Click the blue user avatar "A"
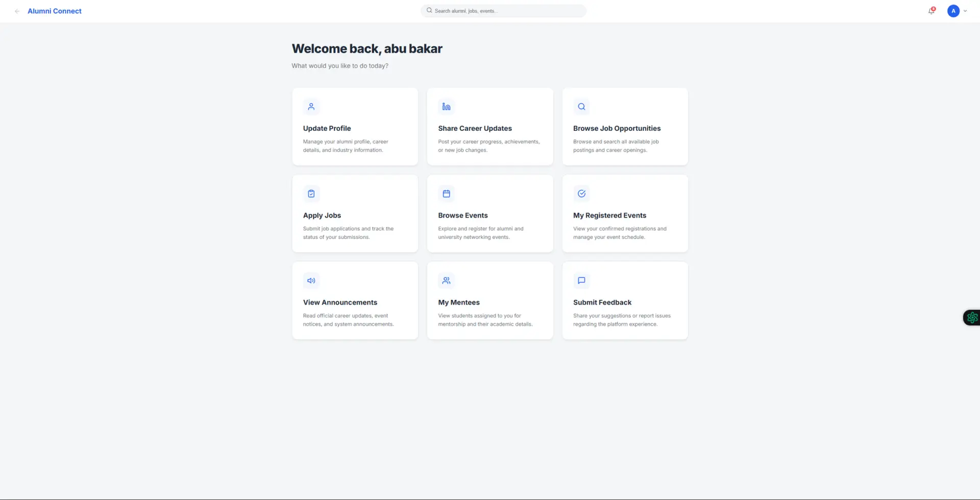The width and height of the screenshot is (980, 500). tap(953, 11)
